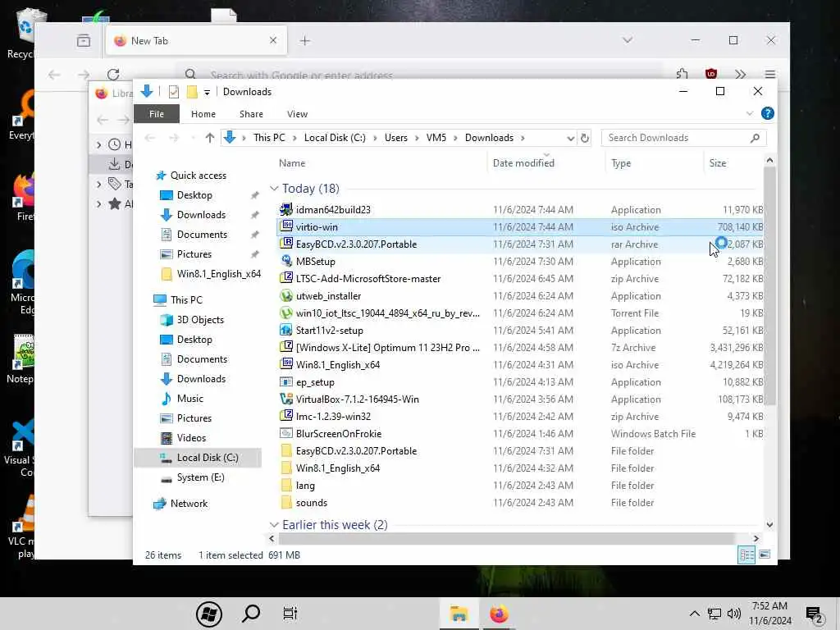Select LTSC-Add-MicrosoftStore-master file name
Viewport: 840px width, 630px height.
[x=368, y=279]
